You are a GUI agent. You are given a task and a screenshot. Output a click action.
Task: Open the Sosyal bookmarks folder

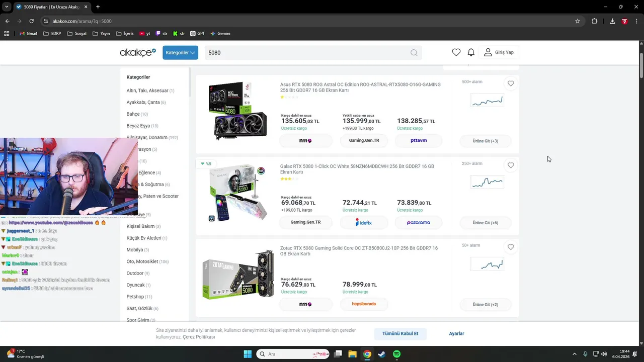[76, 34]
